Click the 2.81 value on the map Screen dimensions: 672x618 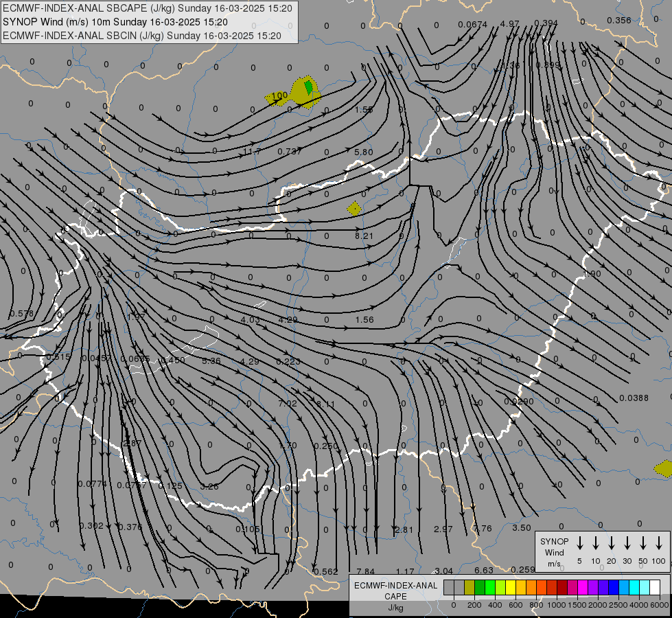(404, 530)
